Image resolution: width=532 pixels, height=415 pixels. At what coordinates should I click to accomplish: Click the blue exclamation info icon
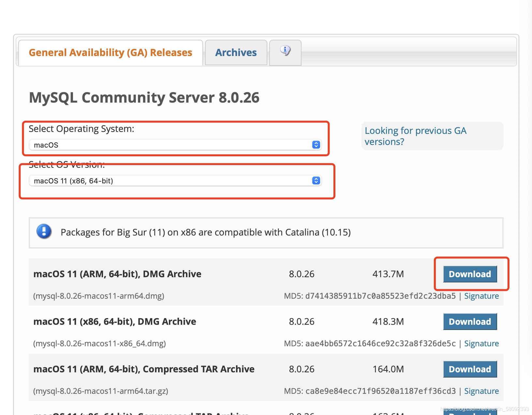click(x=44, y=232)
